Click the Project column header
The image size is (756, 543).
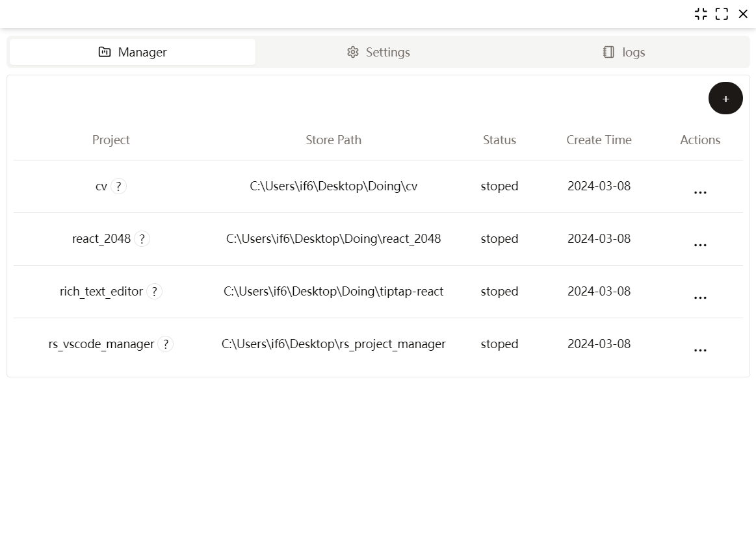coord(111,140)
